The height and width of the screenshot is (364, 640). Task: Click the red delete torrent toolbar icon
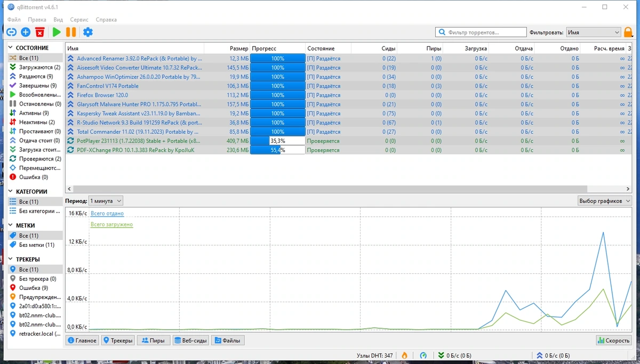click(39, 33)
